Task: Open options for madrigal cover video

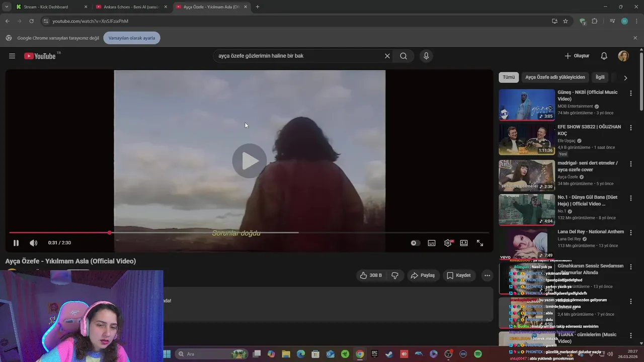Action: [630, 164]
